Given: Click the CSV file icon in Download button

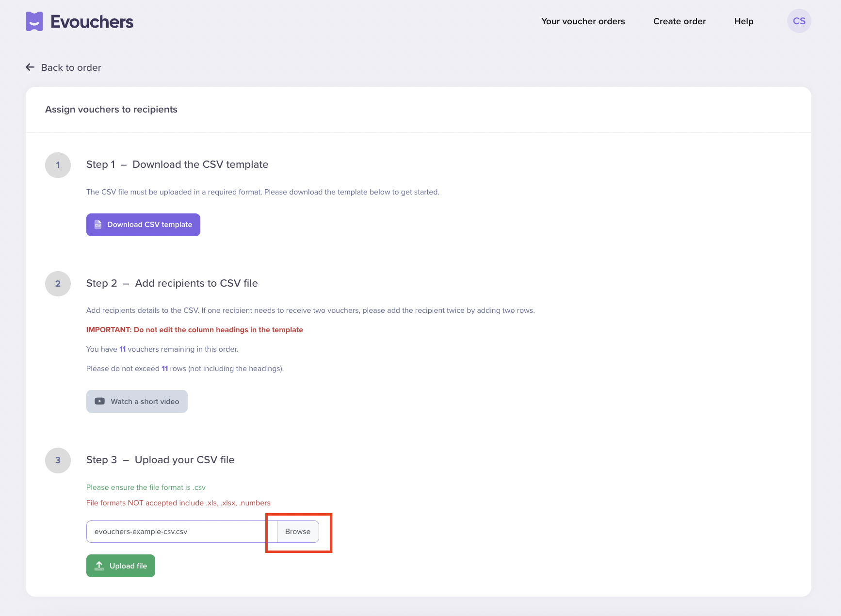Looking at the screenshot, I should tap(98, 225).
